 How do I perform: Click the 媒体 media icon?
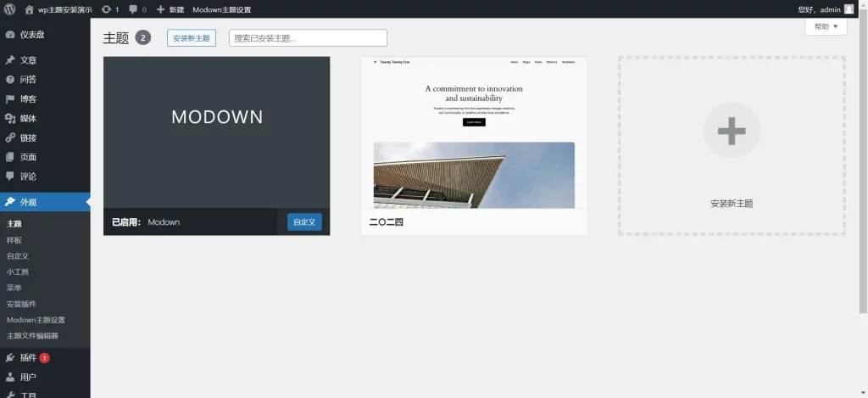click(x=10, y=118)
